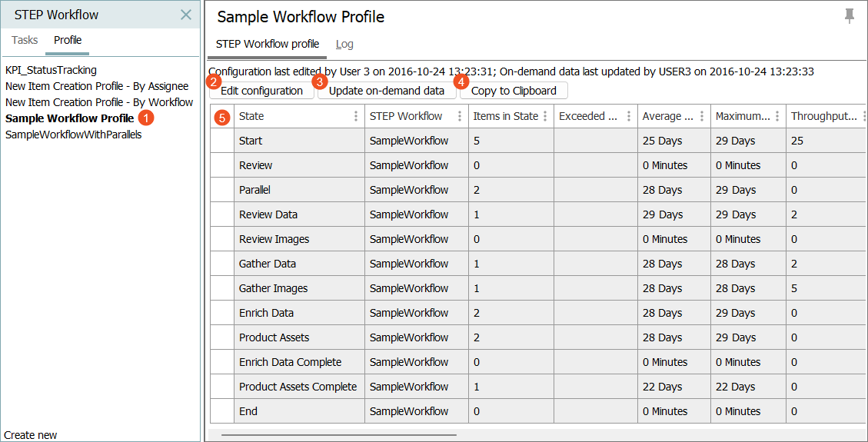Select the STEP Workflow profile tab

tap(268, 44)
